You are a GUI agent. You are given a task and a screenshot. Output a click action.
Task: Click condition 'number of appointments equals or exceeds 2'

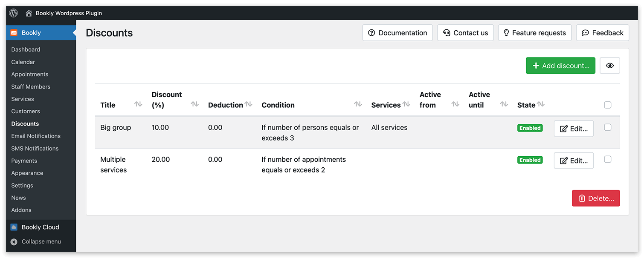pyautogui.click(x=304, y=165)
